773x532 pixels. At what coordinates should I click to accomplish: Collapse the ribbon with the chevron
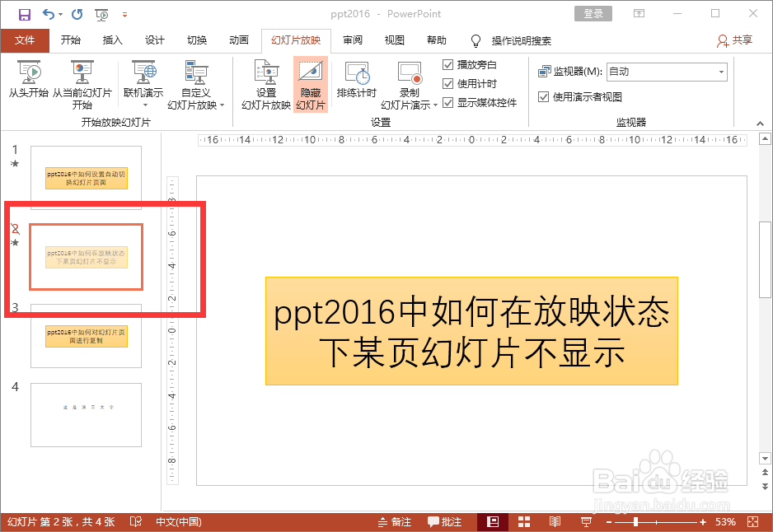760,124
